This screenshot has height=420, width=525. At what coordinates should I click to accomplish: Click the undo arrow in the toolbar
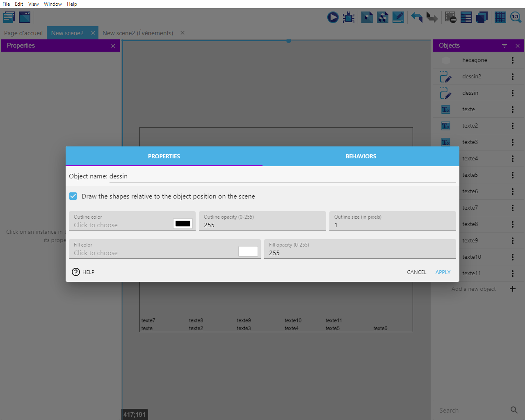pyautogui.click(x=417, y=17)
